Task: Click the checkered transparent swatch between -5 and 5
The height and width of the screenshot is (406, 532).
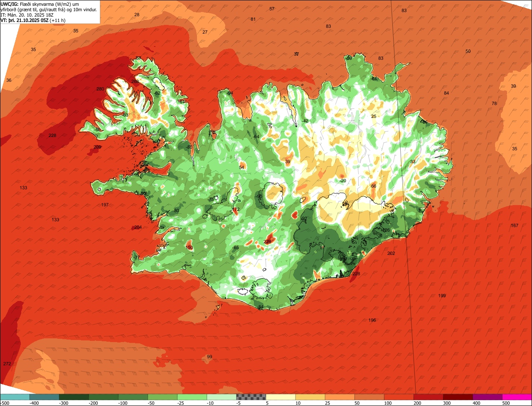Action: (x=251, y=397)
